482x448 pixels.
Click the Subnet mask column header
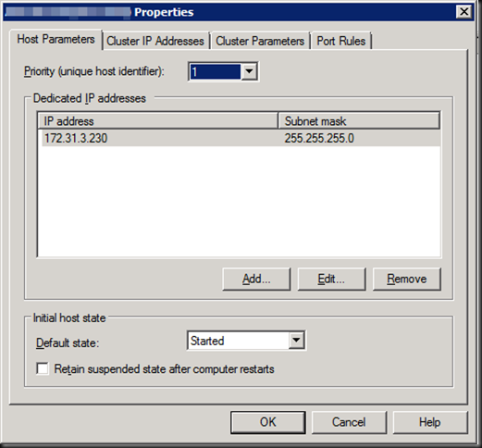[359, 121]
